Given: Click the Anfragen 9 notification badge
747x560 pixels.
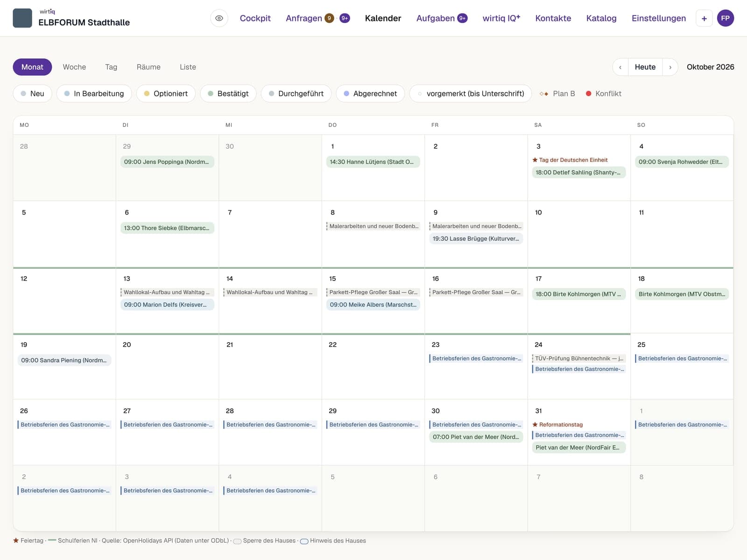Looking at the screenshot, I should coord(329,18).
